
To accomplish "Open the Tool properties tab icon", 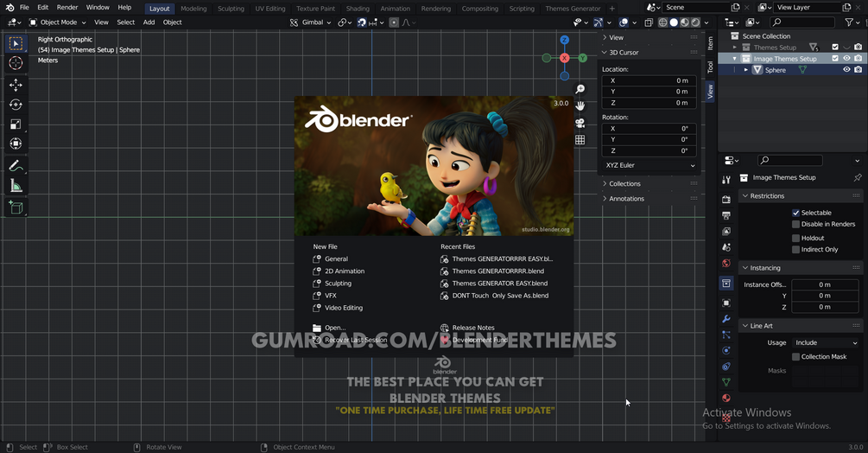I will (726, 180).
